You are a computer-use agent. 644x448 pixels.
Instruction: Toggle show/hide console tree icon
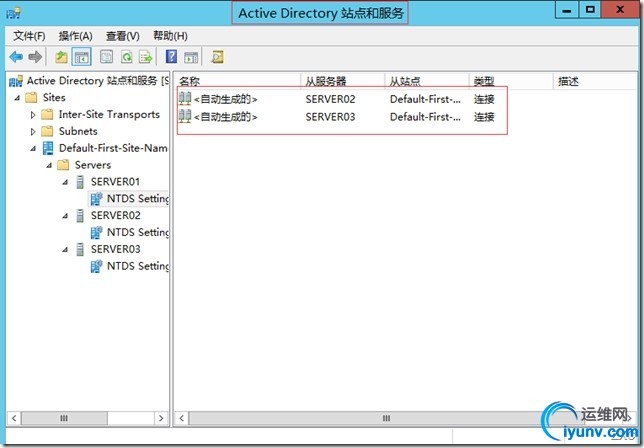(81, 57)
